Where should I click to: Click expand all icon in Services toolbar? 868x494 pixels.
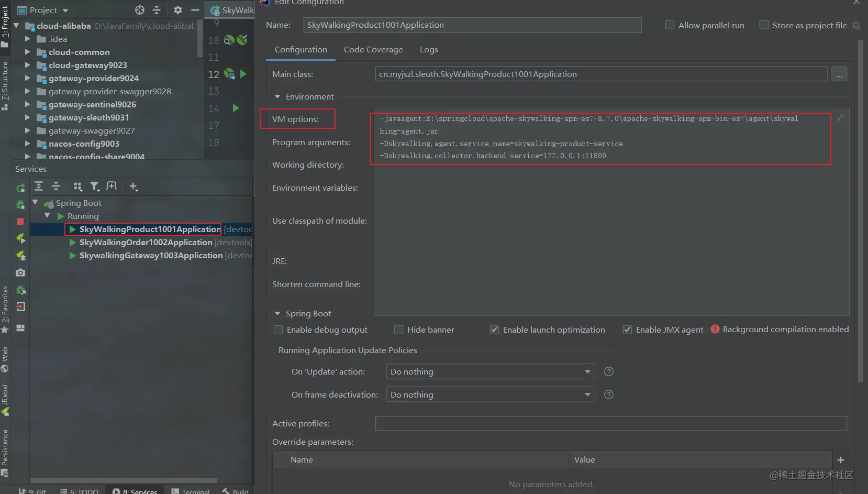(39, 186)
